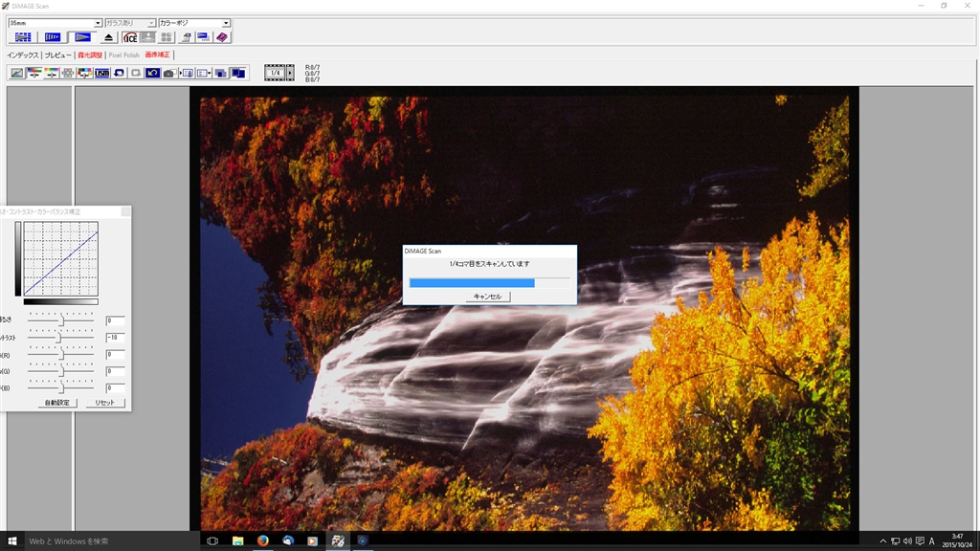Viewport: 980px width, 551px height.
Task: Toggle the before/after comparison display icon
Action: [221, 73]
